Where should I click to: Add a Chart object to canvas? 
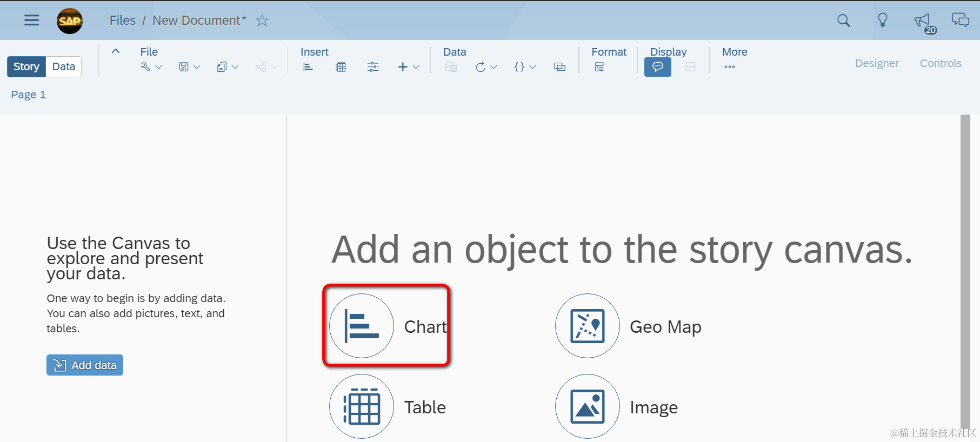(x=362, y=326)
